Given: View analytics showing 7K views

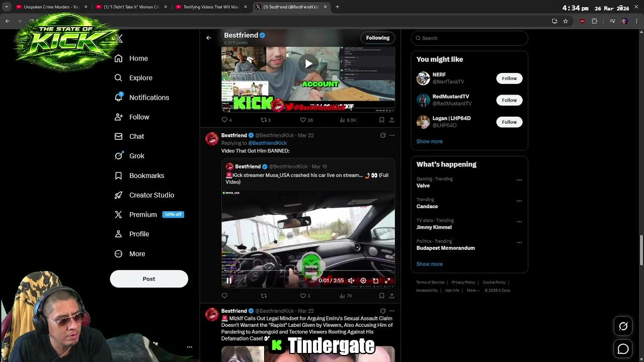Looking at the screenshot, I should point(346,296).
